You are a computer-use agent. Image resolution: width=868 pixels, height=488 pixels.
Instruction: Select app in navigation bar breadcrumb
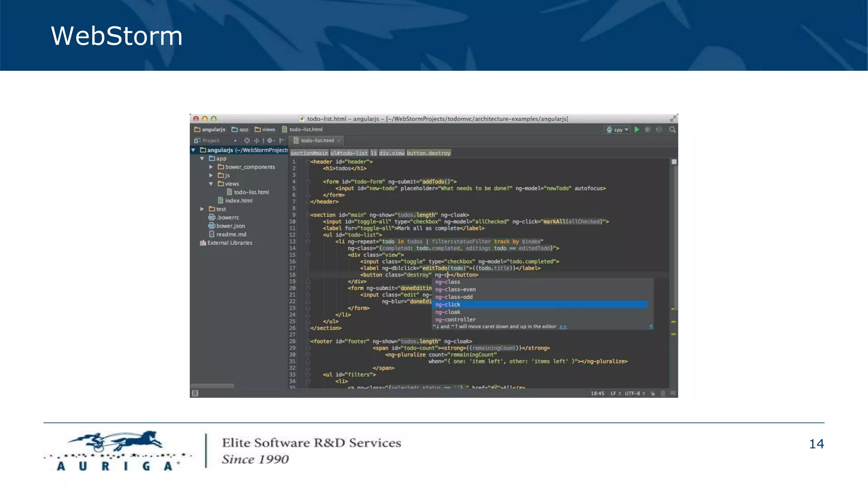point(240,130)
